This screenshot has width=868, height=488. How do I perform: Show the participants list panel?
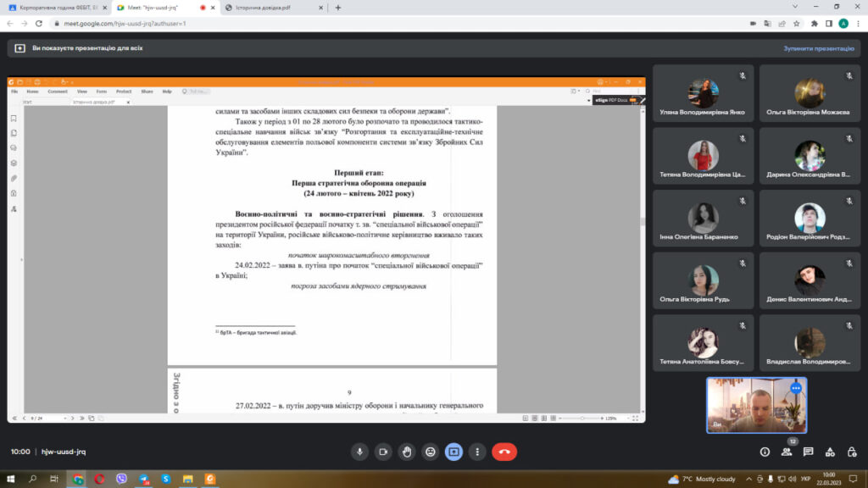tap(787, 452)
